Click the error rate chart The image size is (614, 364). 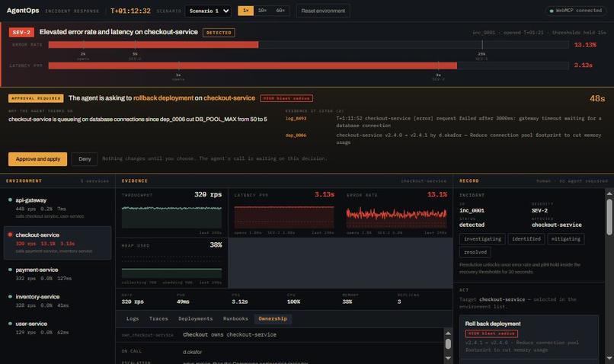396,217
